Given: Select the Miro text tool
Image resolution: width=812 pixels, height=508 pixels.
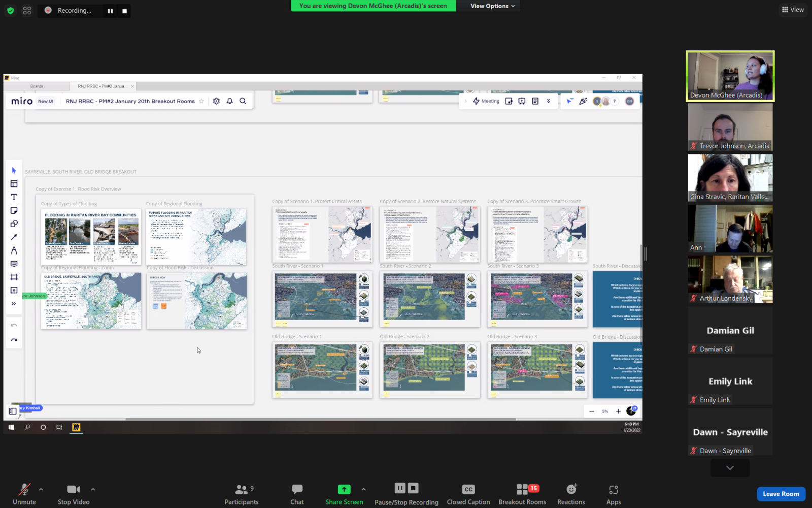Looking at the screenshot, I should tap(14, 197).
